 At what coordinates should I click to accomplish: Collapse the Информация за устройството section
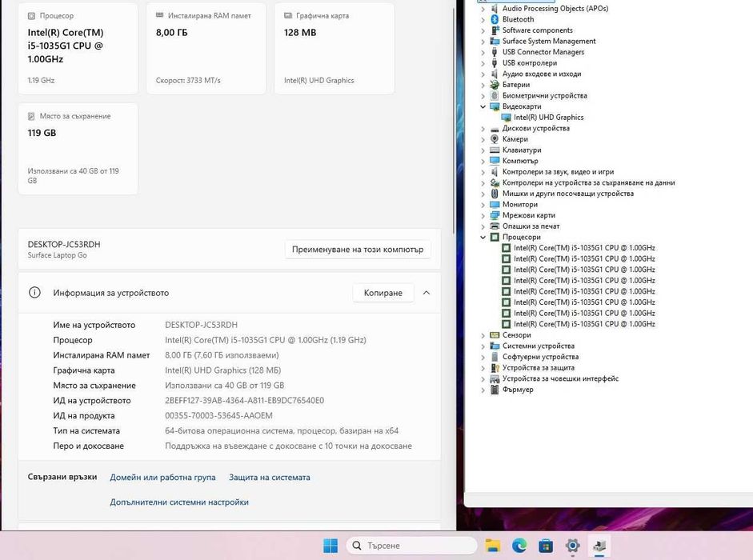pos(427,293)
